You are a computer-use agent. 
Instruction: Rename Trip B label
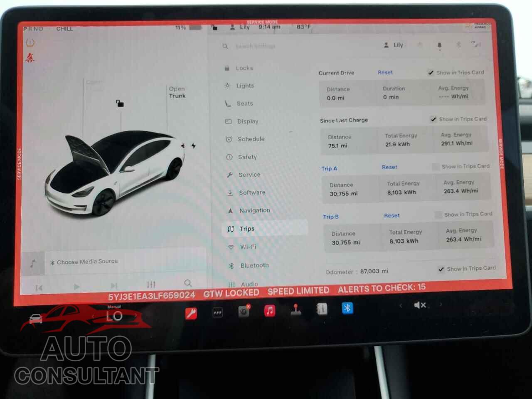[331, 217]
